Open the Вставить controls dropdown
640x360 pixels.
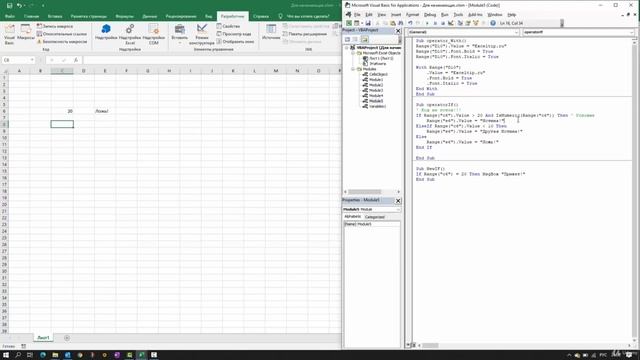pyautogui.click(x=180, y=34)
